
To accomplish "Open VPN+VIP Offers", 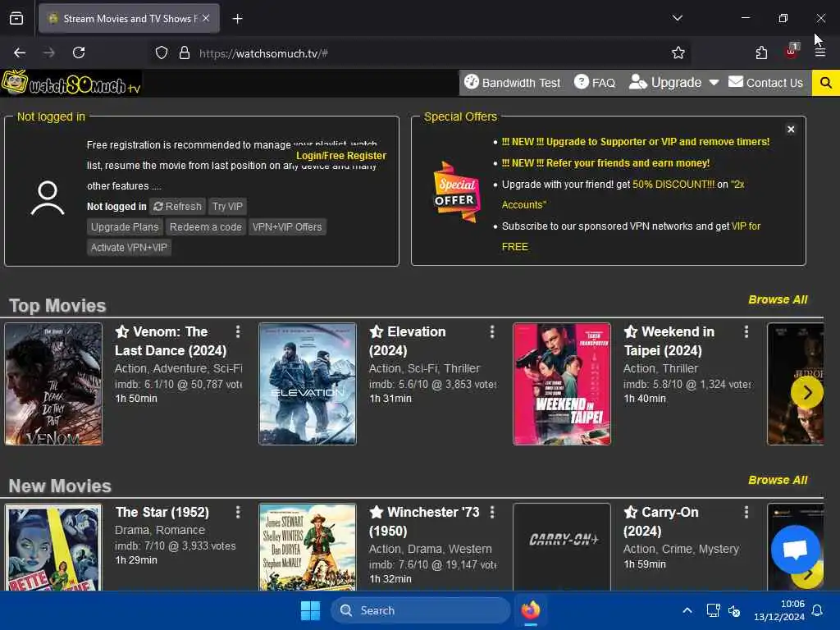I will pyautogui.click(x=287, y=227).
